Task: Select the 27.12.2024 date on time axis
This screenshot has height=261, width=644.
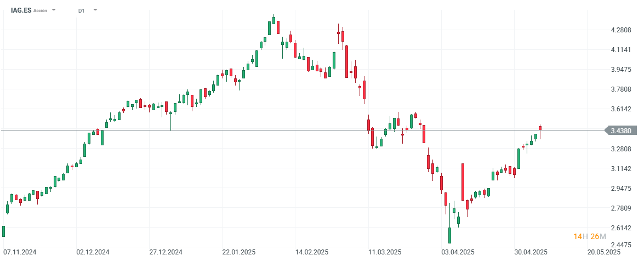Action: click(x=166, y=252)
